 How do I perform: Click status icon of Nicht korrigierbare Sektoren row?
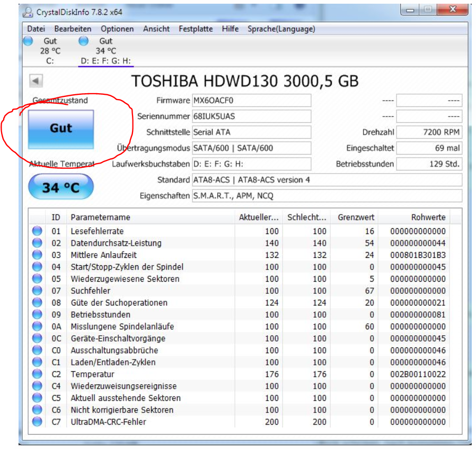click(37, 410)
